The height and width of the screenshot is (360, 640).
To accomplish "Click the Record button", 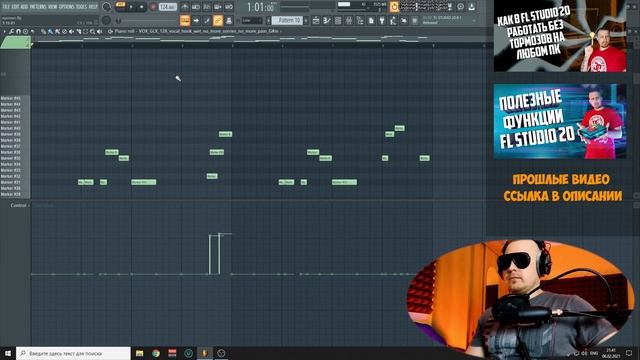I will coord(153,7).
